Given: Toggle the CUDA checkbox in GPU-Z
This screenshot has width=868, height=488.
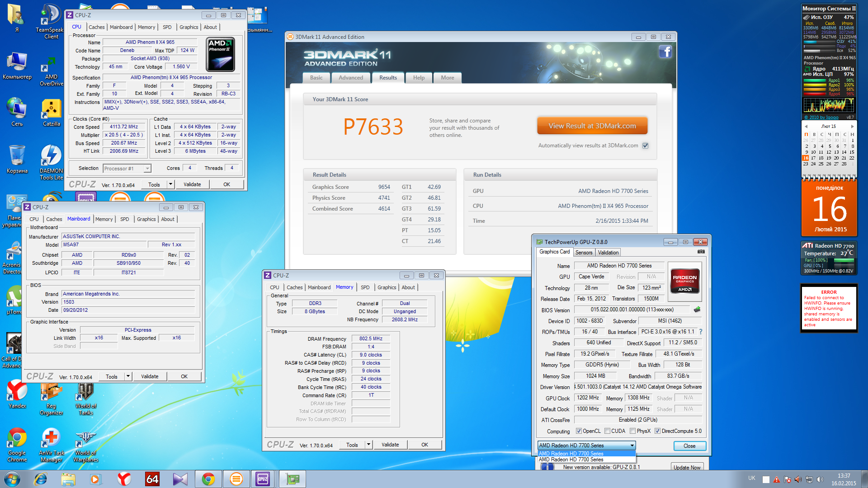Looking at the screenshot, I should pyautogui.click(x=608, y=431).
